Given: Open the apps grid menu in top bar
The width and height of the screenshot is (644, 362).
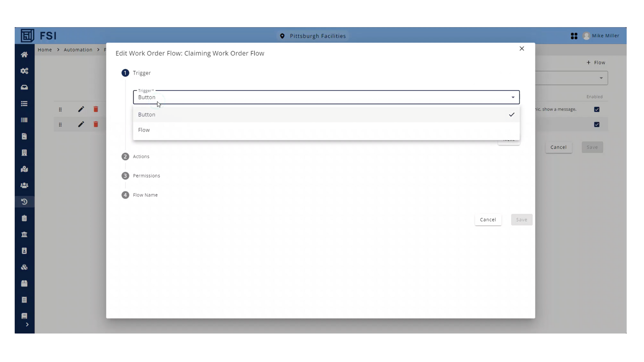Looking at the screenshot, I should tap(574, 36).
